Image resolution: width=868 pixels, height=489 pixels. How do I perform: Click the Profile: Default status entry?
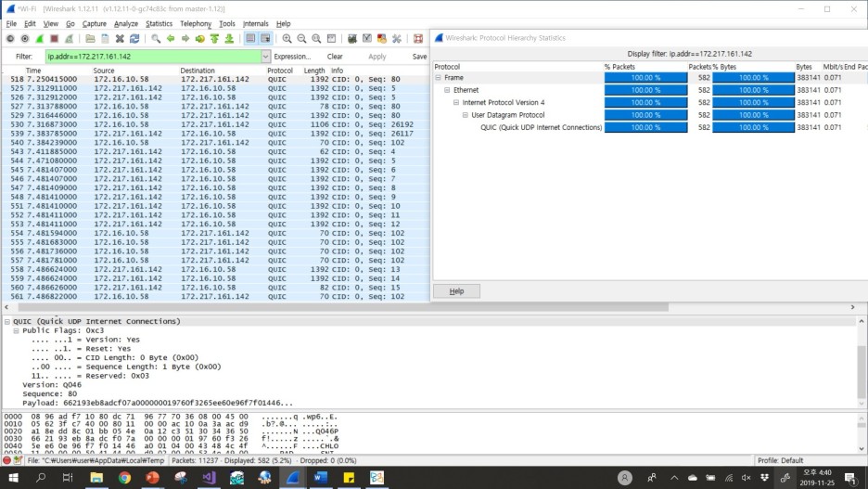click(780, 460)
